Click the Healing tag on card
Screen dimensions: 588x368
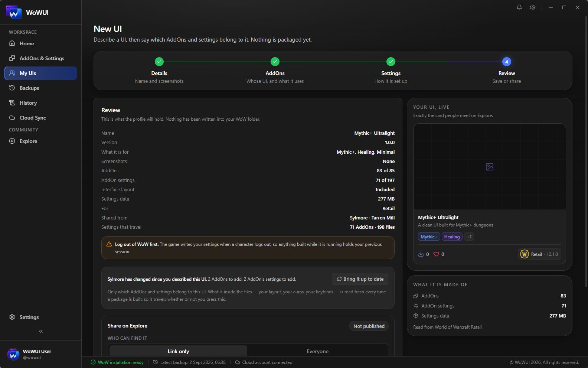452,237
